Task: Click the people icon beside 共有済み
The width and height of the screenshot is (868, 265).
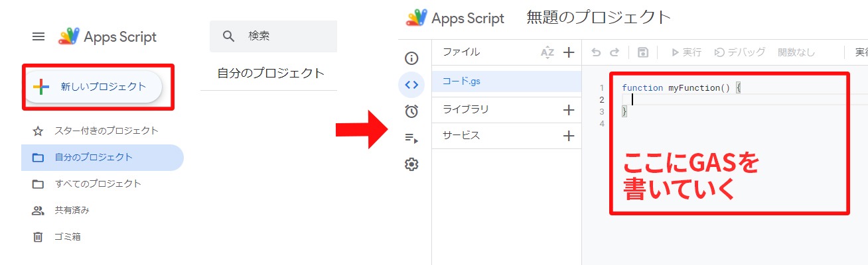Action: coord(38,210)
